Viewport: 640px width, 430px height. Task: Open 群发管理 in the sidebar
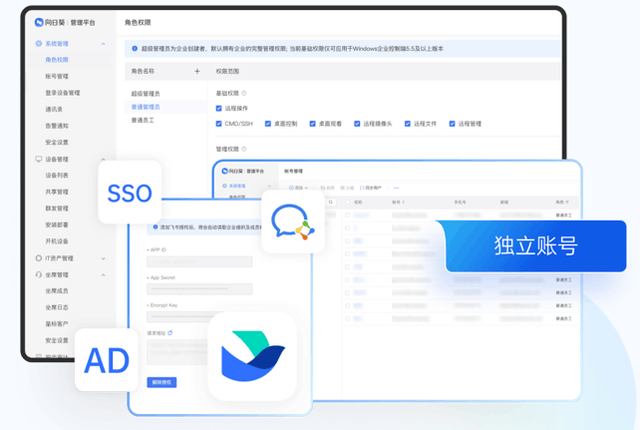(x=57, y=208)
